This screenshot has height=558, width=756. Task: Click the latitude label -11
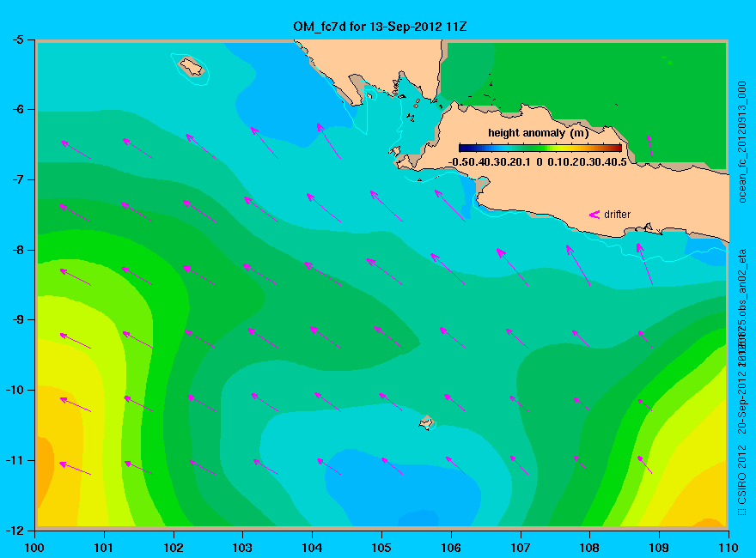[x=15, y=460]
